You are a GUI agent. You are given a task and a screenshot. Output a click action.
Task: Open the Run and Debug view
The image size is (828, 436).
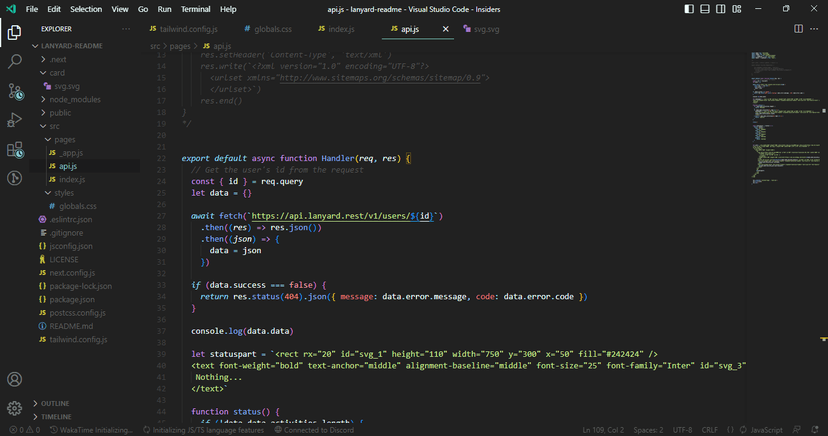click(15, 120)
